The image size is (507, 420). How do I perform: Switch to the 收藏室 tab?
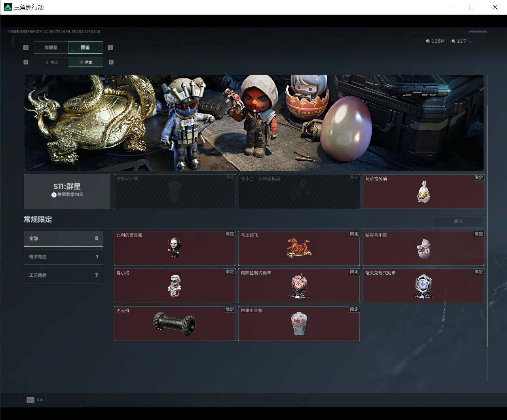tap(51, 48)
